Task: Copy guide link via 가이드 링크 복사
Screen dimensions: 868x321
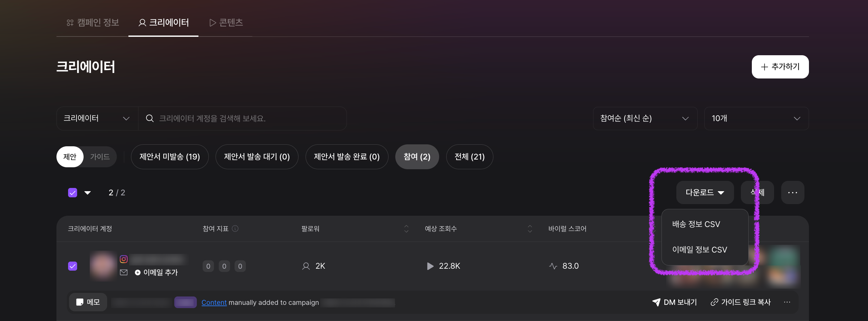Action: (741, 302)
